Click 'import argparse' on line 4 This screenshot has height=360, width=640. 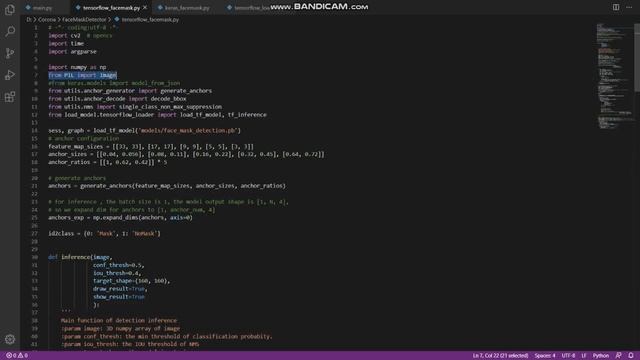72,51
